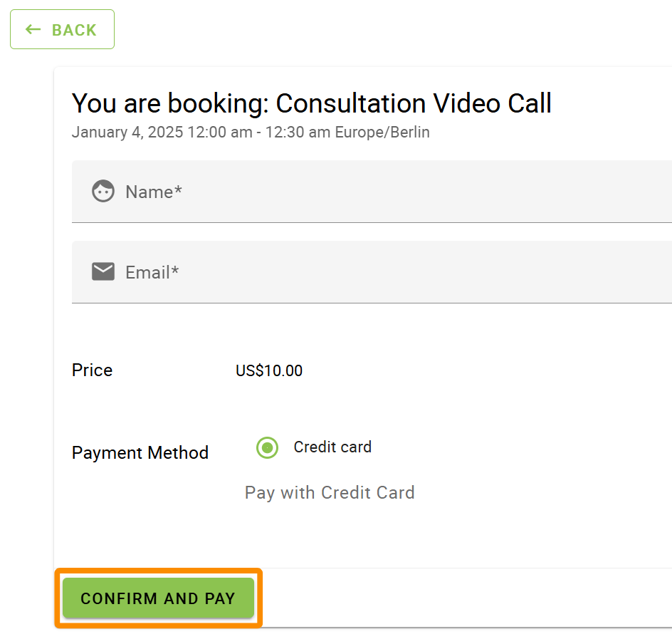Click inside the Name input field
Image resolution: width=672 pixels, height=639 pixels.
coord(320,191)
